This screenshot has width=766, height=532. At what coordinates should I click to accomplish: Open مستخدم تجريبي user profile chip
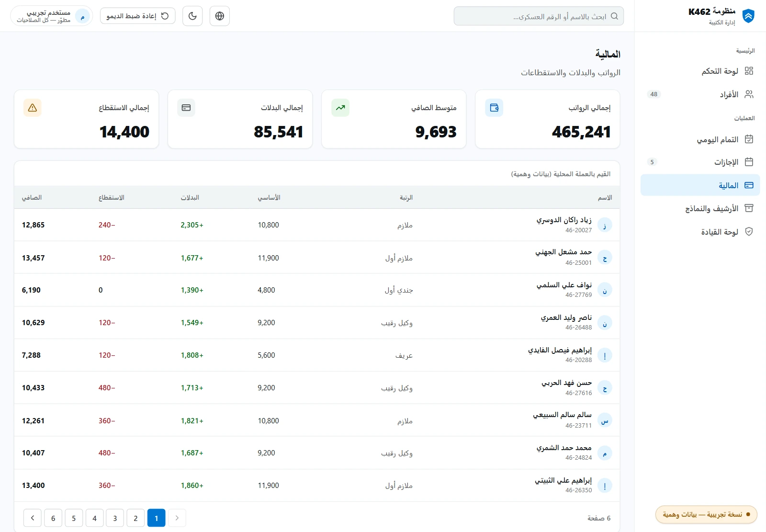[x=52, y=16]
